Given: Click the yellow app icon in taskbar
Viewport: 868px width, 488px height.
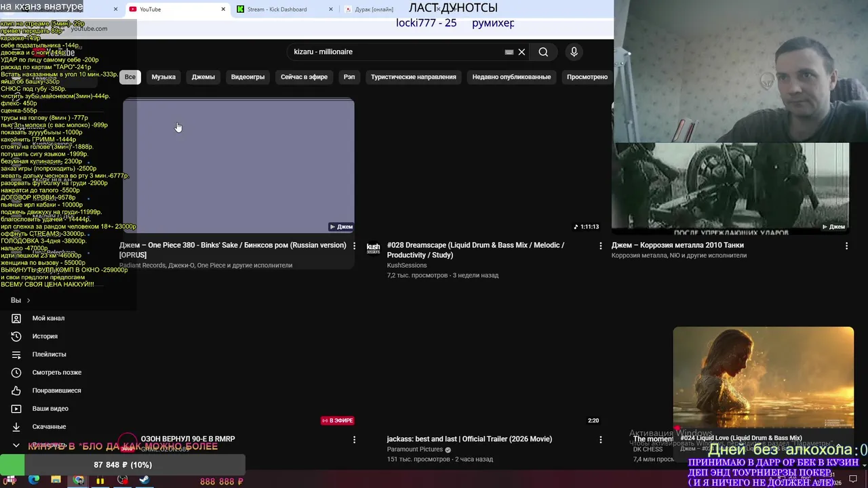Looking at the screenshot, I should click(x=100, y=481).
